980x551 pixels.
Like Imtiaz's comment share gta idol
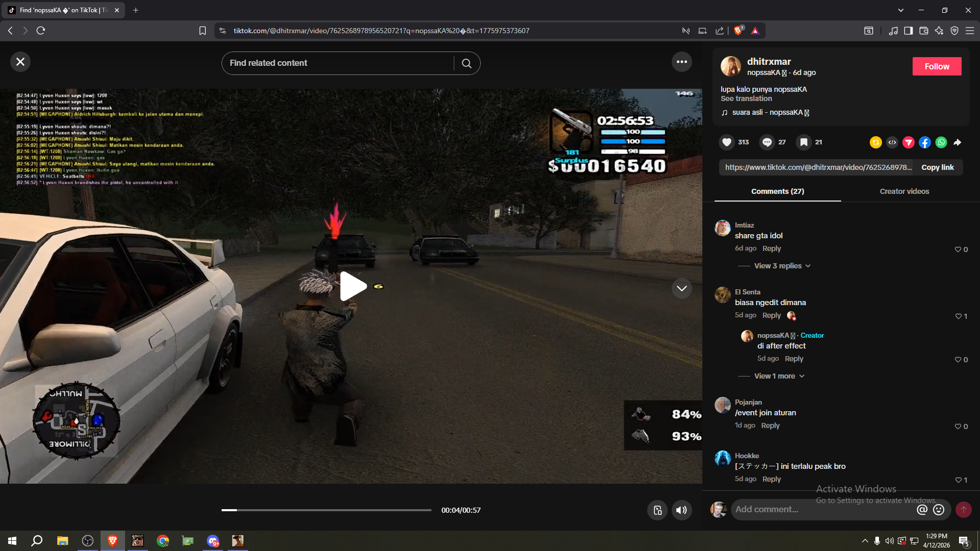click(958, 249)
